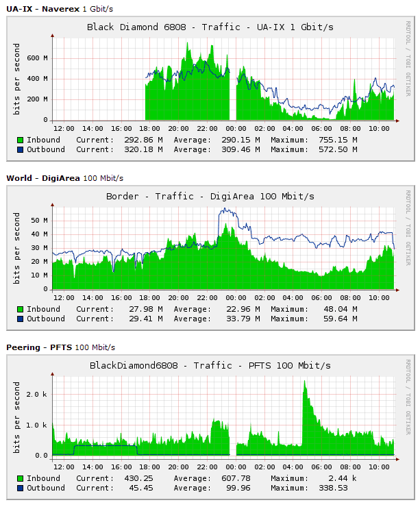Click the green Inbound swatch under DigiArea graph
This screenshot has width=420, height=507.
coord(20,309)
